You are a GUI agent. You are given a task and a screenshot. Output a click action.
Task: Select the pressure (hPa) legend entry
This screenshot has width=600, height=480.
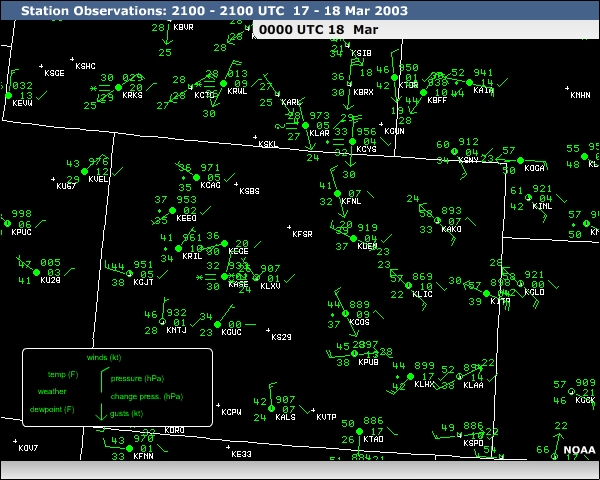pos(137,379)
